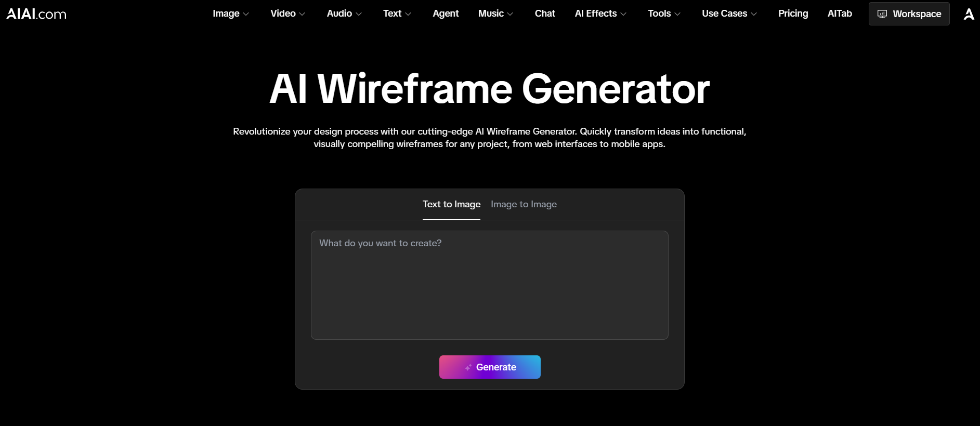Expand the Tools dropdown menu
Viewport: 980px width, 426px height.
(664, 14)
